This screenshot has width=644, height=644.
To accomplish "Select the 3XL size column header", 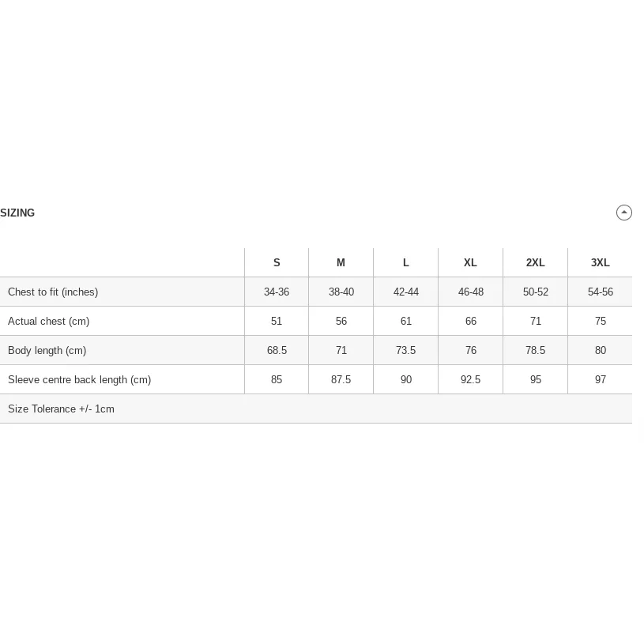I will click(600, 262).
